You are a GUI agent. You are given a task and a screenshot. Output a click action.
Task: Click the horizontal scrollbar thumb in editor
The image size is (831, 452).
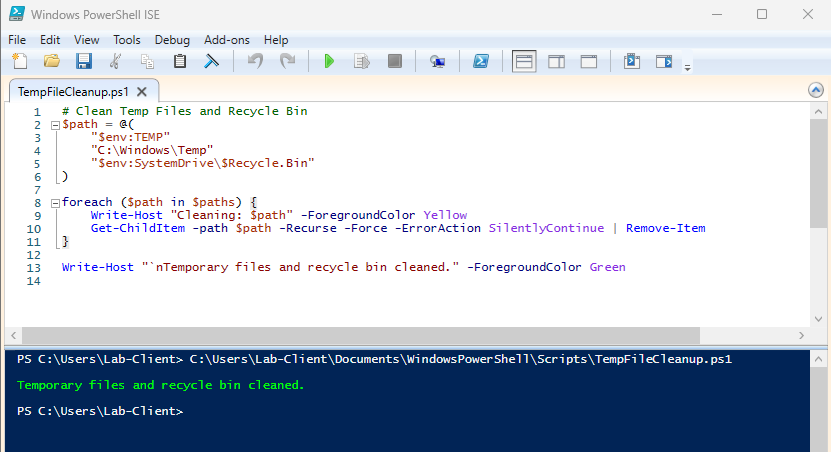[x=361, y=335]
